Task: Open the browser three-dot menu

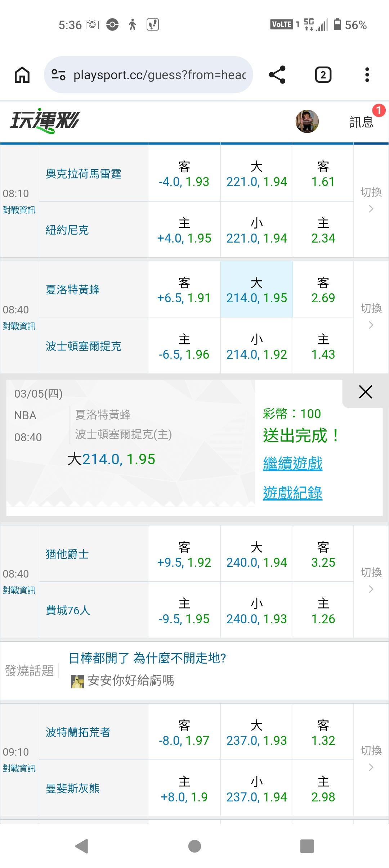Action: pos(367,75)
